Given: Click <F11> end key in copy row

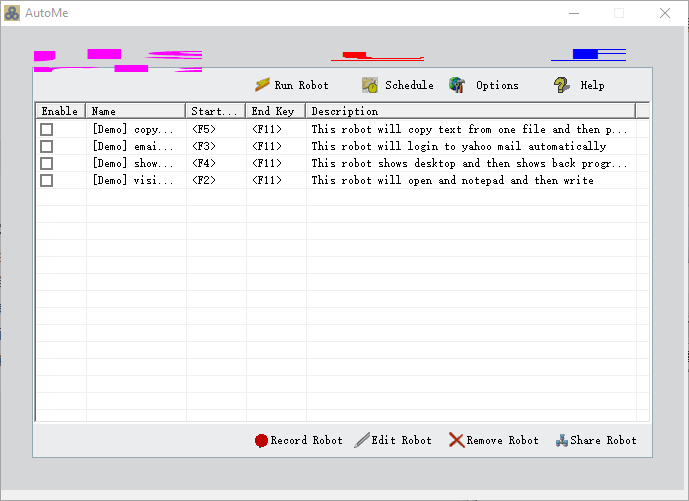Looking at the screenshot, I should tap(267, 129).
